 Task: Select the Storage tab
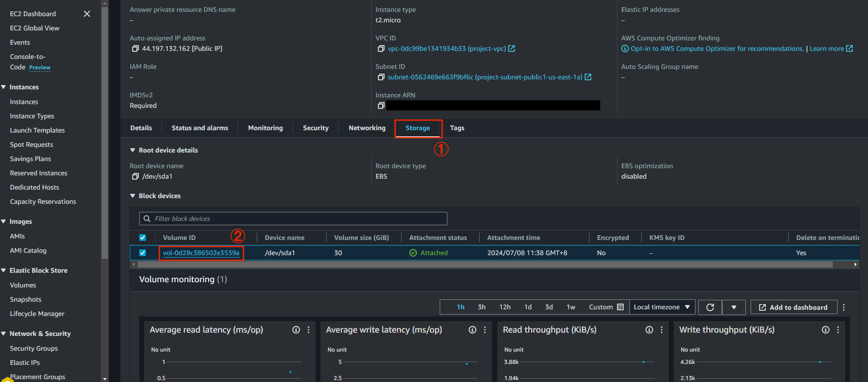point(418,128)
